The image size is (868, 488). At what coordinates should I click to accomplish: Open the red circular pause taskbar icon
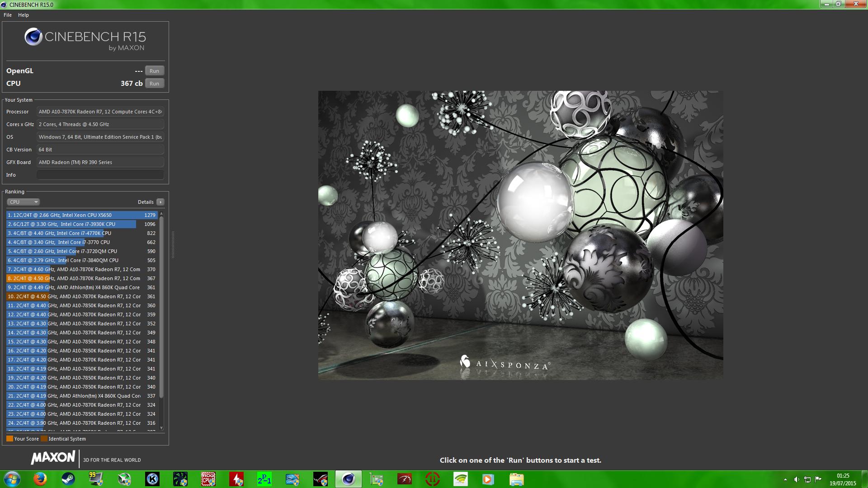click(x=433, y=479)
